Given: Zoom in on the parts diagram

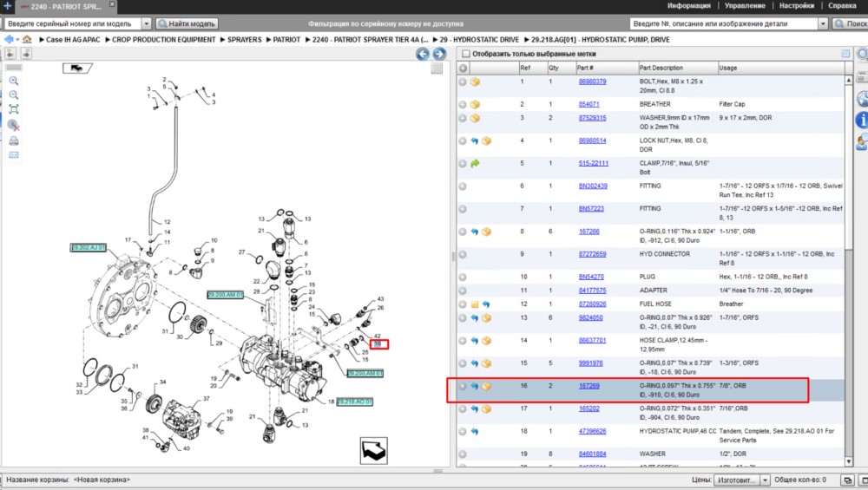Looking at the screenshot, I should (x=14, y=81).
